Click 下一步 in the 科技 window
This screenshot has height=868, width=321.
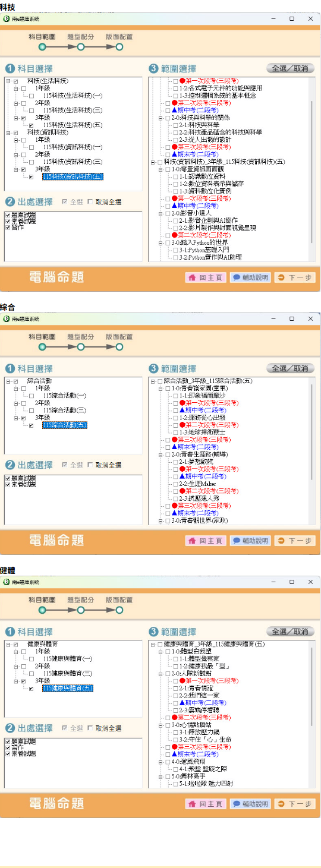(x=295, y=277)
